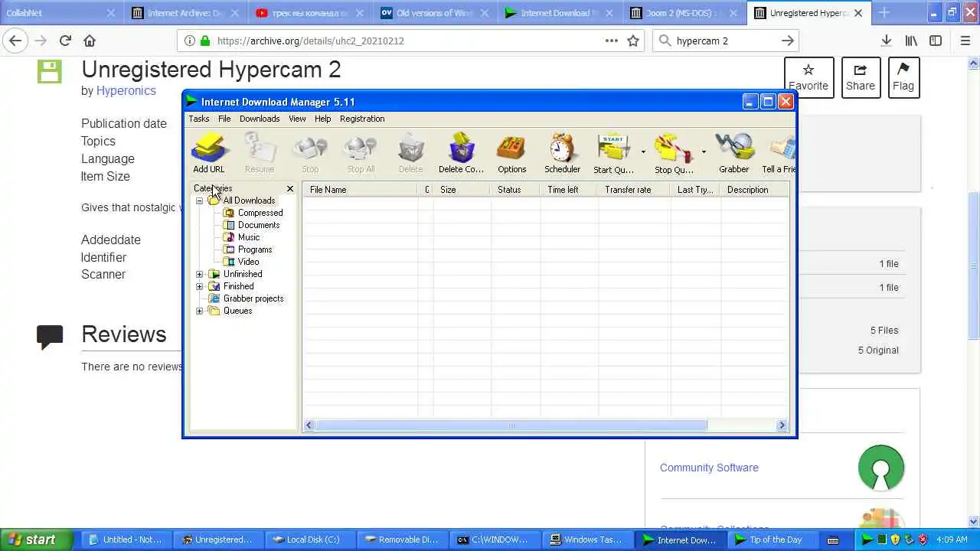Open dropdown arrow beside Start Queue

coord(643,152)
